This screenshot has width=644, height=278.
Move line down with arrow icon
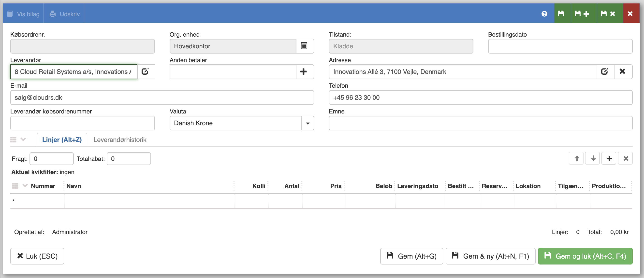(x=593, y=158)
